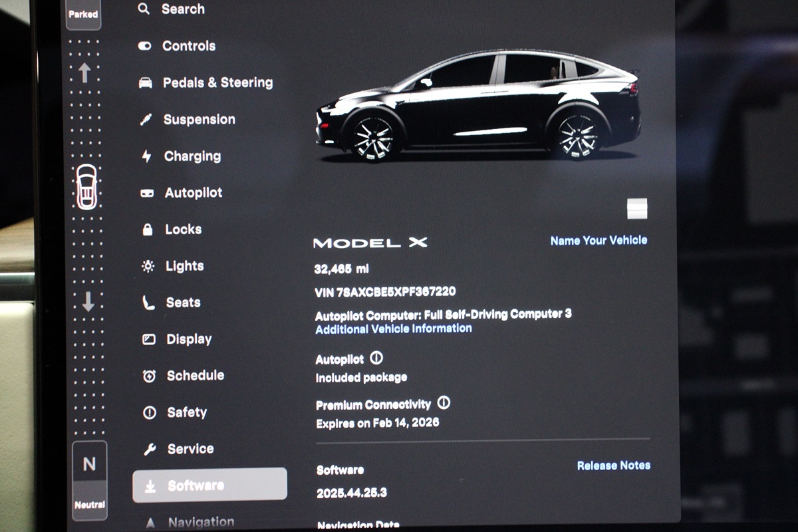Click the padlock icon for Locks
Viewport: 798px width, 532px height.
(147, 229)
